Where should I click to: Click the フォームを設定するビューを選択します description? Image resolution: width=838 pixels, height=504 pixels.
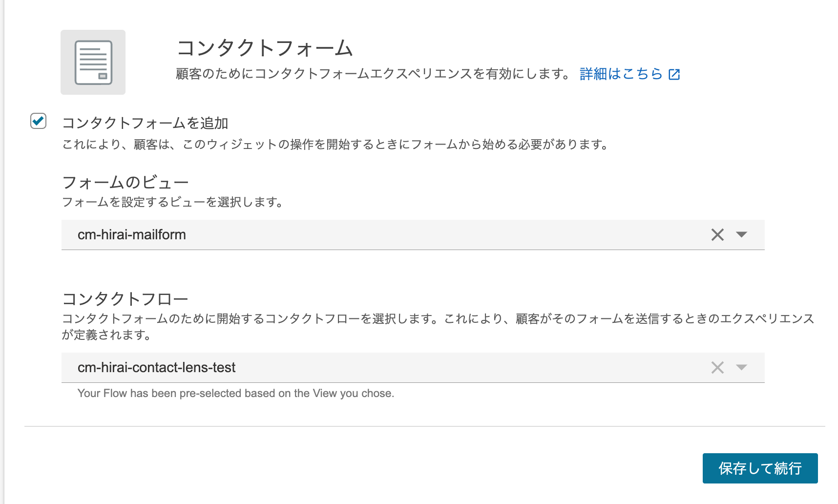(x=173, y=202)
